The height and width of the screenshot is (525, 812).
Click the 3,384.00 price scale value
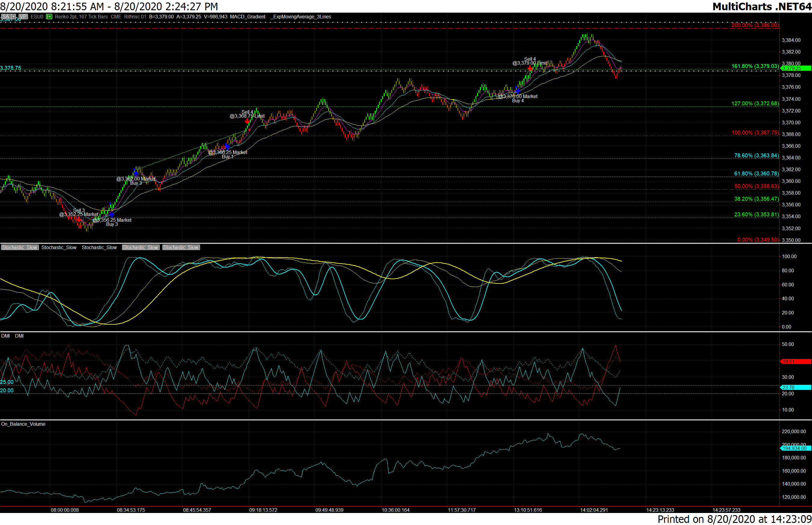click(x=791, y=40)
